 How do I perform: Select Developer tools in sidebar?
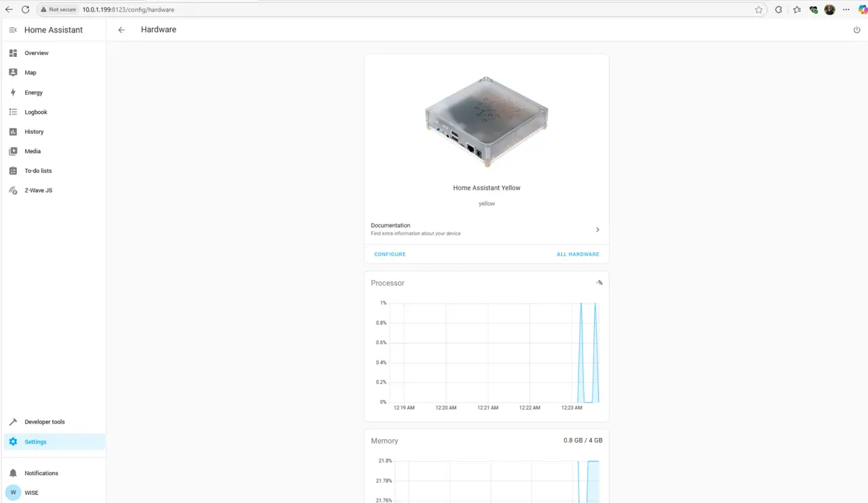pos(45,422)
